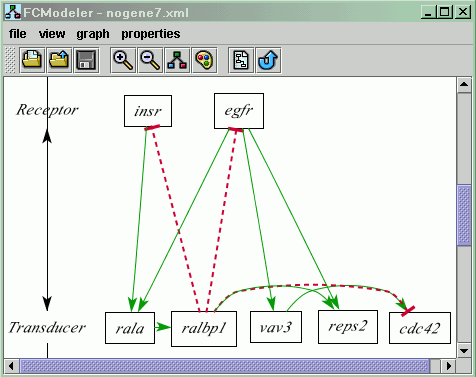This screenshot has width=476, height=377.
Task: Click the folder with blue arrow icon
Action: pyautogui.click(x=59, y=60)
